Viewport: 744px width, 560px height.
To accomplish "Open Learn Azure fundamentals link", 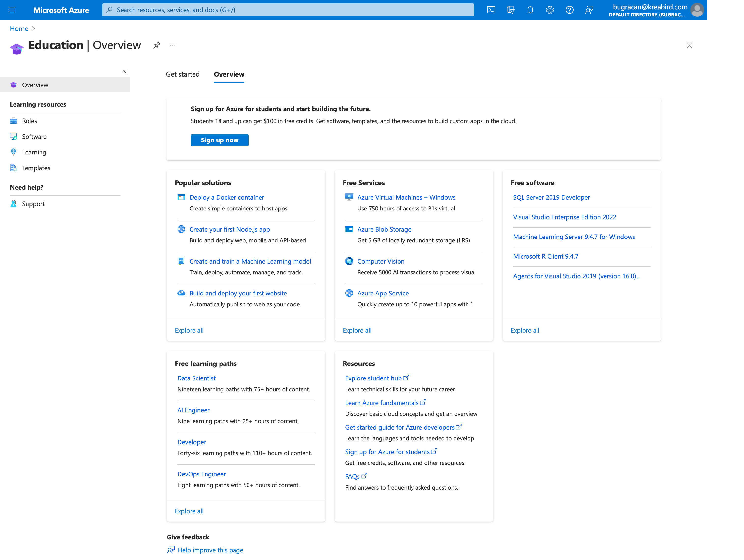I will (386, 403).
